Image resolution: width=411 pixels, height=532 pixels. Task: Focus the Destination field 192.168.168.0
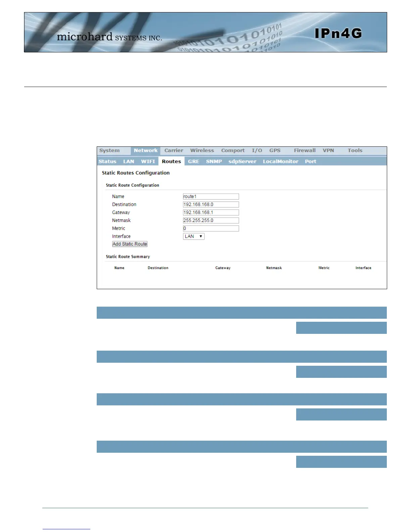tap(211, 205)
